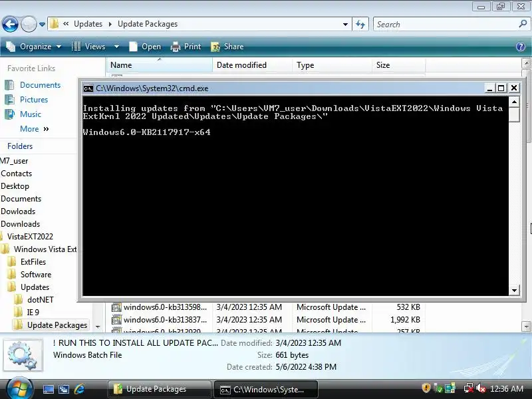This screenshot has width=532, height=399.
Task: Switch to the cmd.exe taskbar button
Action: pyautogui.click(x=267, y=389)
